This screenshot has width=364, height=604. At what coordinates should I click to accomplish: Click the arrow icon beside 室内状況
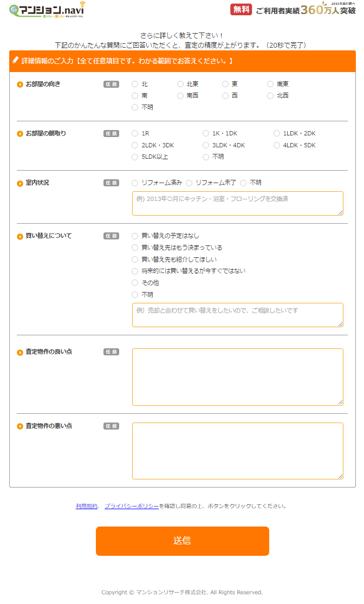pos(20,183)
